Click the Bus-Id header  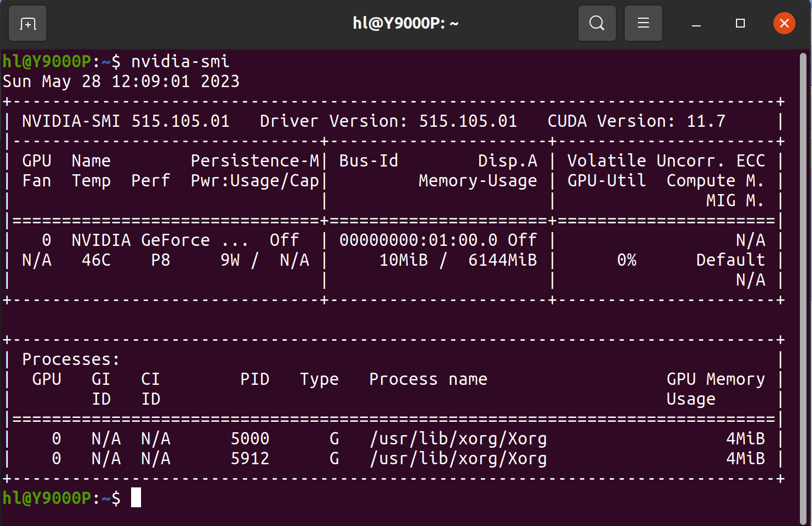click(x=369, y=160)
